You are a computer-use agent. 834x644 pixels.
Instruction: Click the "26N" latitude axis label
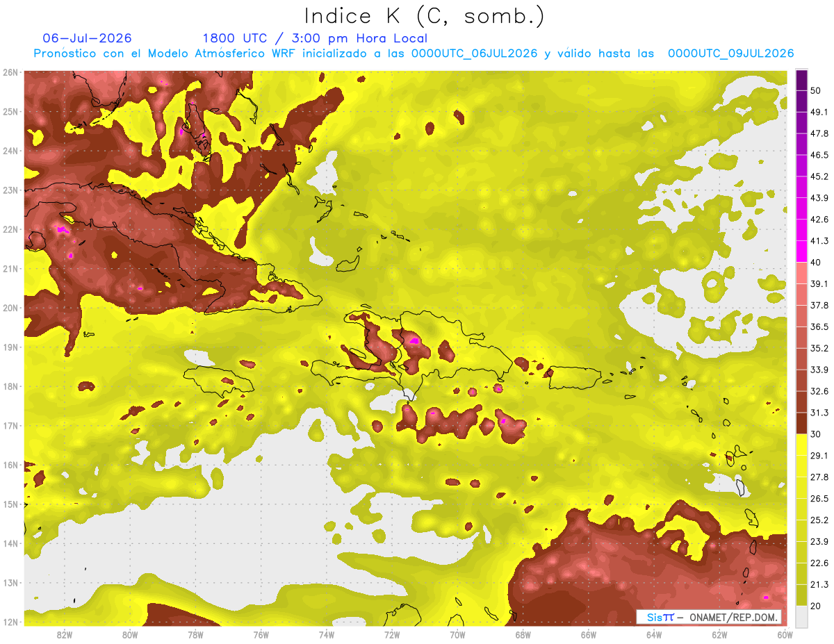point(10,72)
